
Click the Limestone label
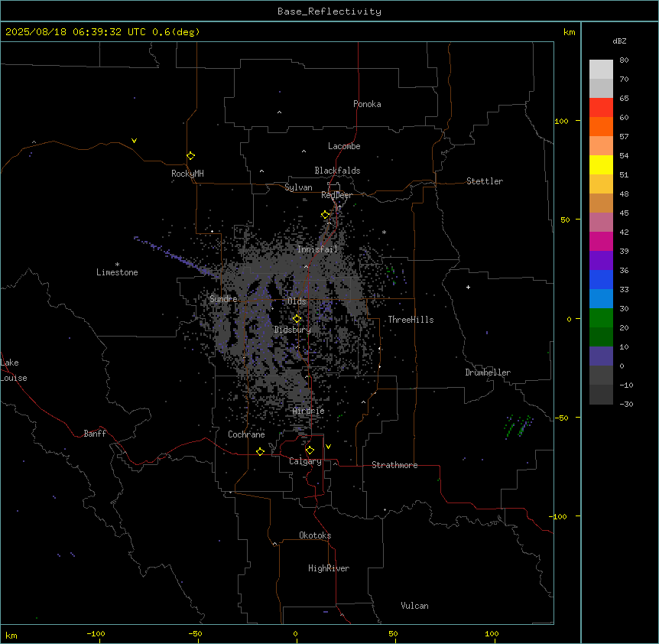(x=117, y=272)
